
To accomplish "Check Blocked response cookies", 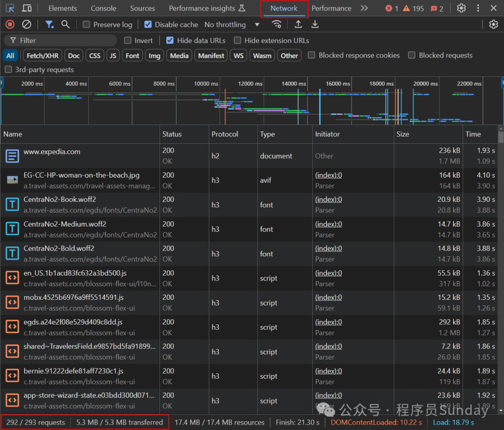I will pyautogui.click(x=311, y=55).
